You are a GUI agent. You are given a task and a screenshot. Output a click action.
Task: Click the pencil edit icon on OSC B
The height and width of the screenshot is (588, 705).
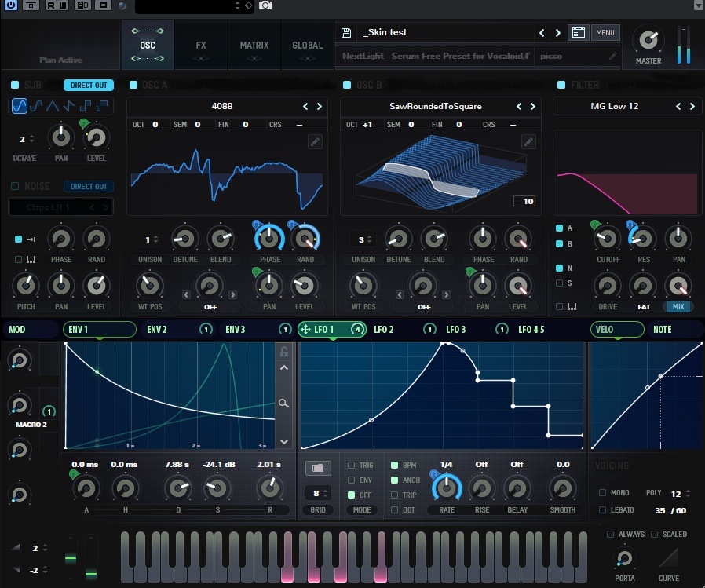click(x=528, y=142)
